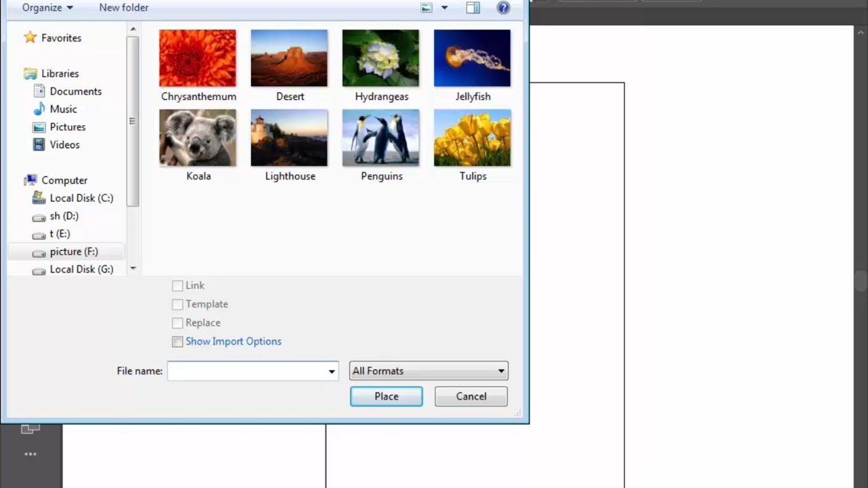Toggle the Link checkbox
The height and width of the screenshot is (488, 868).
tap(178, 286)
